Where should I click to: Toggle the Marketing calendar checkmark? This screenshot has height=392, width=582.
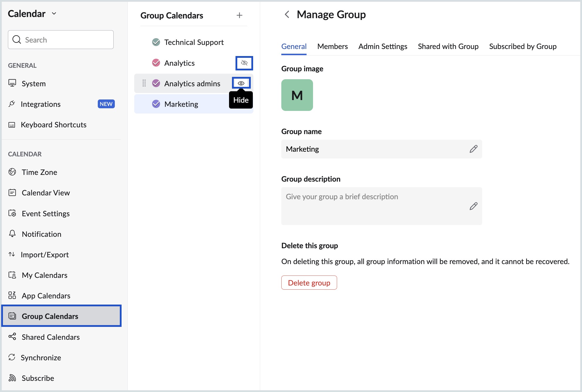[156, 104]
